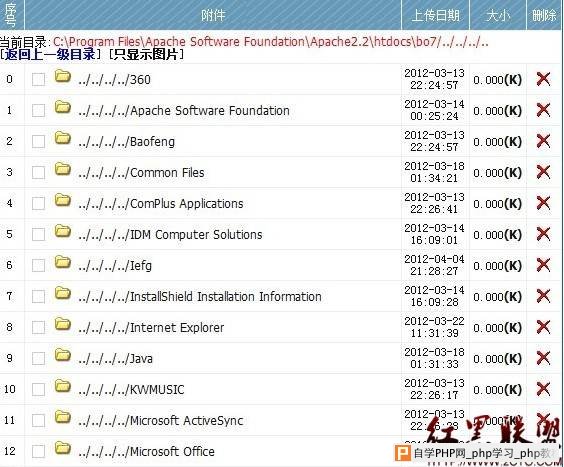Enable the IDM Computer Solutions checkbox
564x467 pixels.
click(x=38, y=235)
